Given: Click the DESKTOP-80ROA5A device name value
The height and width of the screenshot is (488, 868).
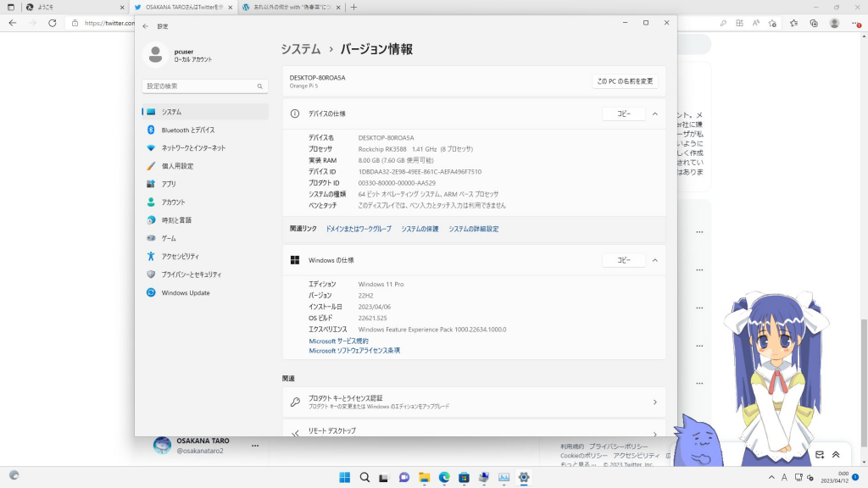Looking at the screenshot, I should pyautogui.click(x=386, y=138).
